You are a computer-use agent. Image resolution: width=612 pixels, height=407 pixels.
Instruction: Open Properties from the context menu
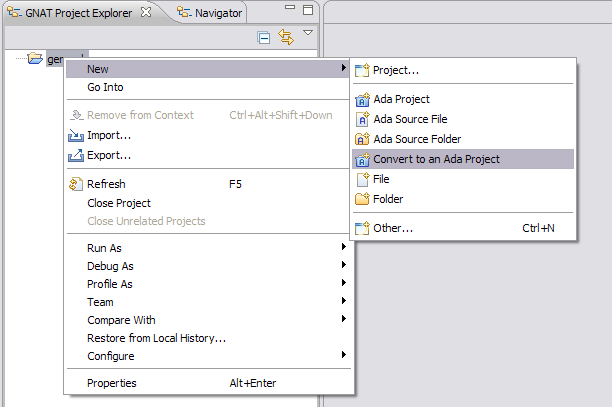click(208, 383)
